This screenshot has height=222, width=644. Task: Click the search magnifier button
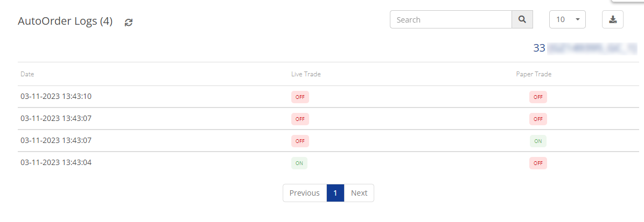(x=522, y=19)
